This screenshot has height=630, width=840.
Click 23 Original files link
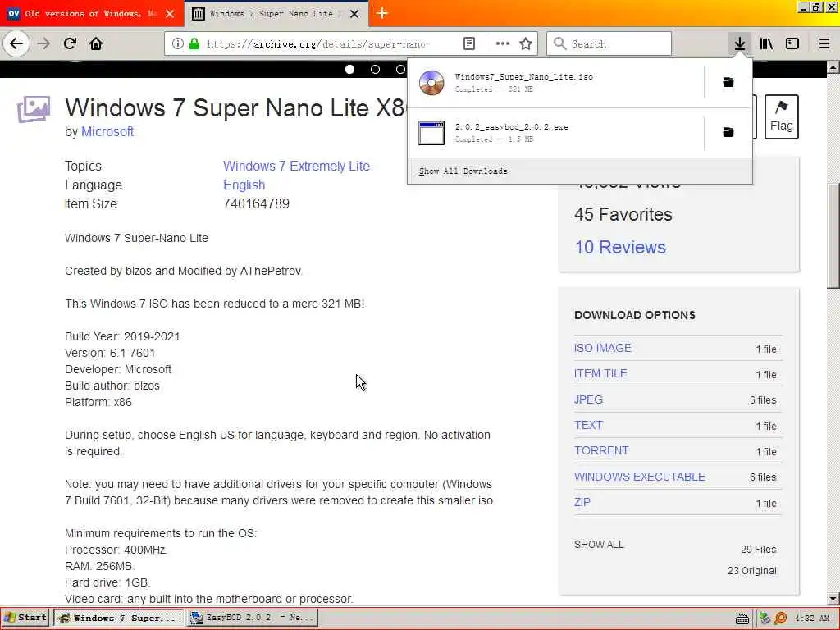click(x=751, y=571)
